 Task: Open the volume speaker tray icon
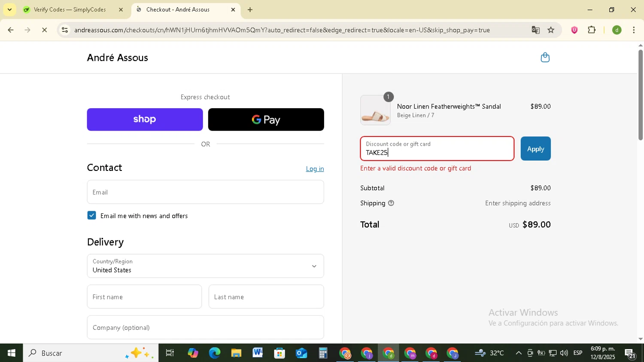(564, 353)
